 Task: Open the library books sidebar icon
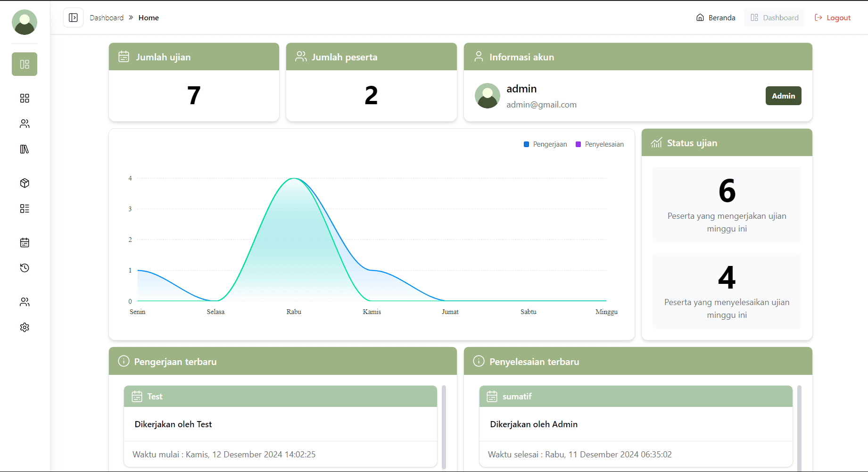[x=25, y=149]
